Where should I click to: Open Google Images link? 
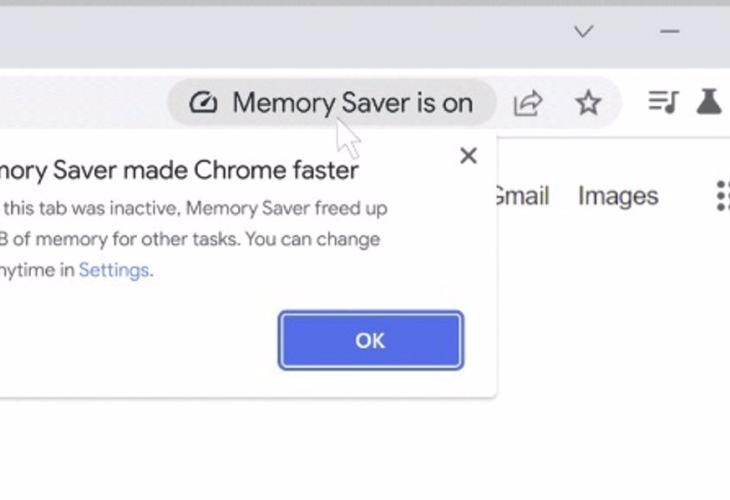(x=618, y=196)
